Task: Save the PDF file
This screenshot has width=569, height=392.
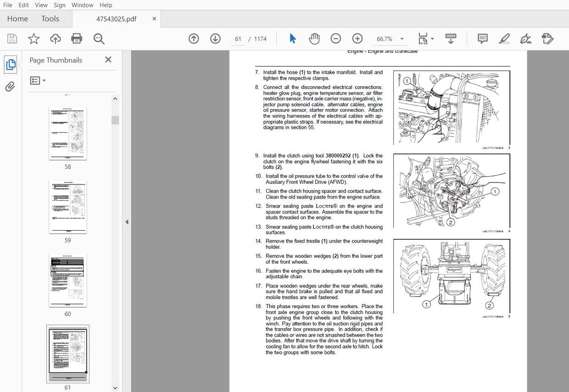Action: [x=12, y=39]
